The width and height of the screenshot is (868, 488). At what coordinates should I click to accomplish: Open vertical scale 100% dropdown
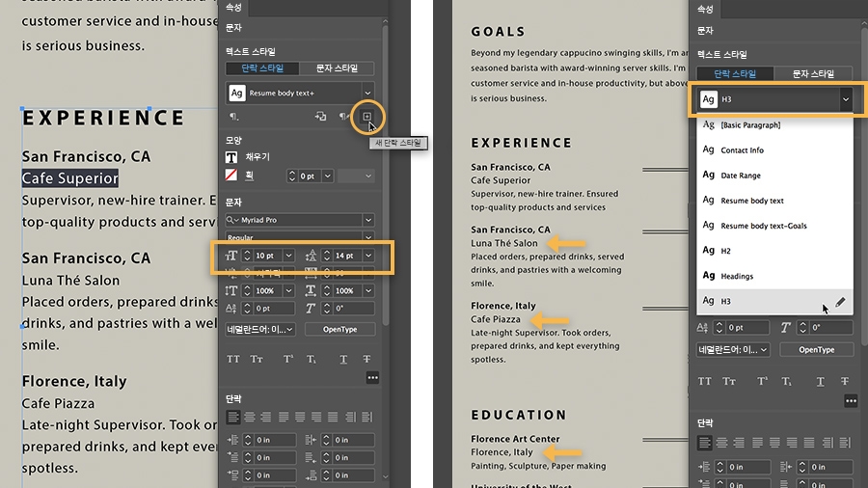click(288, 291)
